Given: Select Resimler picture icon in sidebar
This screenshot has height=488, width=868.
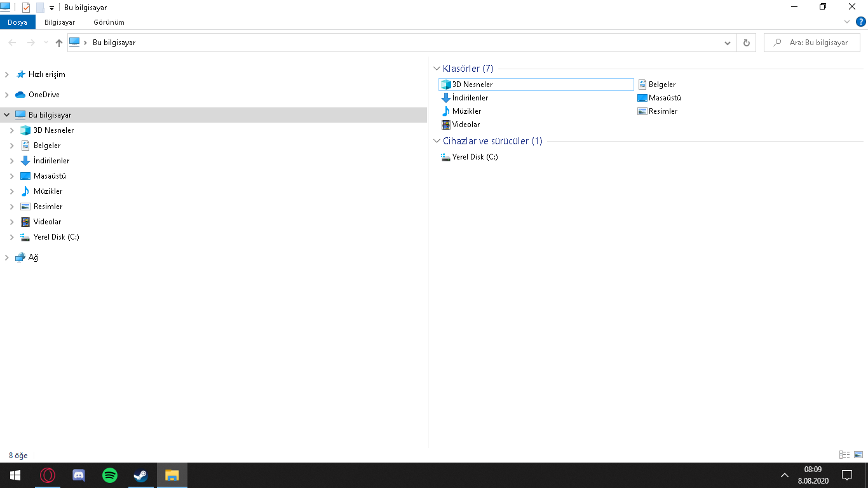Looking at the screenshot, I should click(x=25, y=207).
